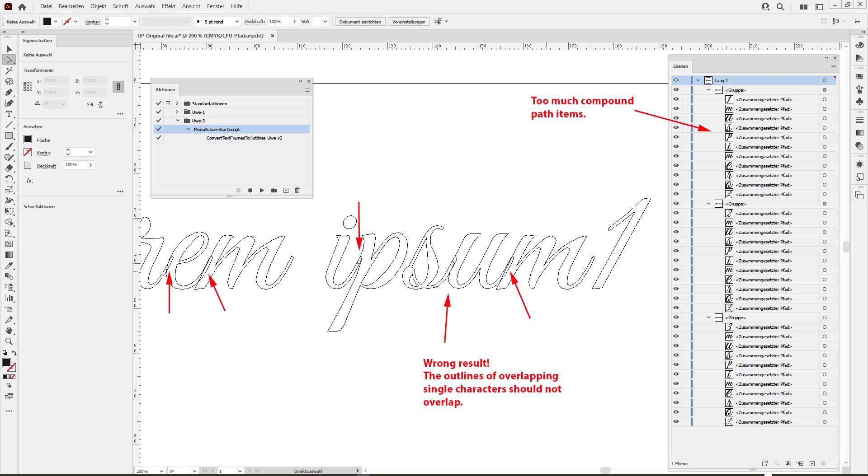Collapse the Laag 1 layer

pos(698,80)
